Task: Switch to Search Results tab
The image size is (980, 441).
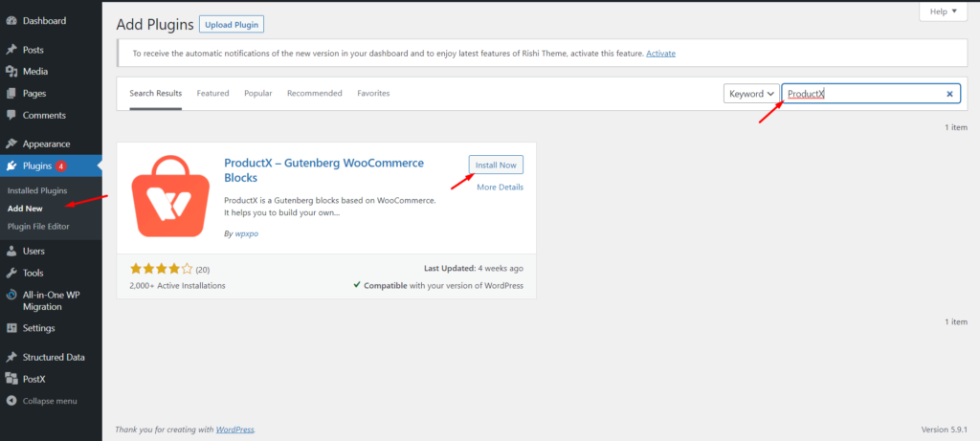Action: tap(156, 93)
